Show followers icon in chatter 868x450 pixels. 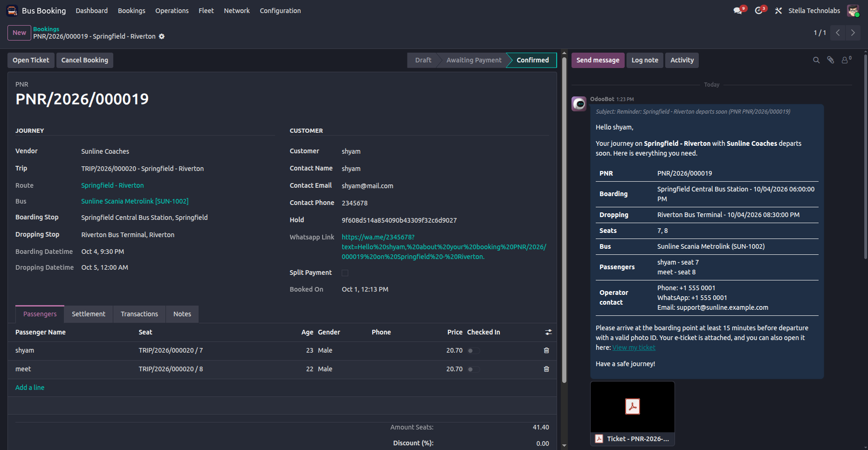846,60
